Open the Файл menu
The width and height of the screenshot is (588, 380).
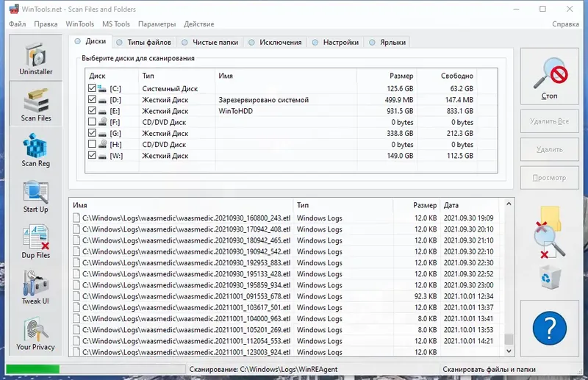click(x=17, y=24)
